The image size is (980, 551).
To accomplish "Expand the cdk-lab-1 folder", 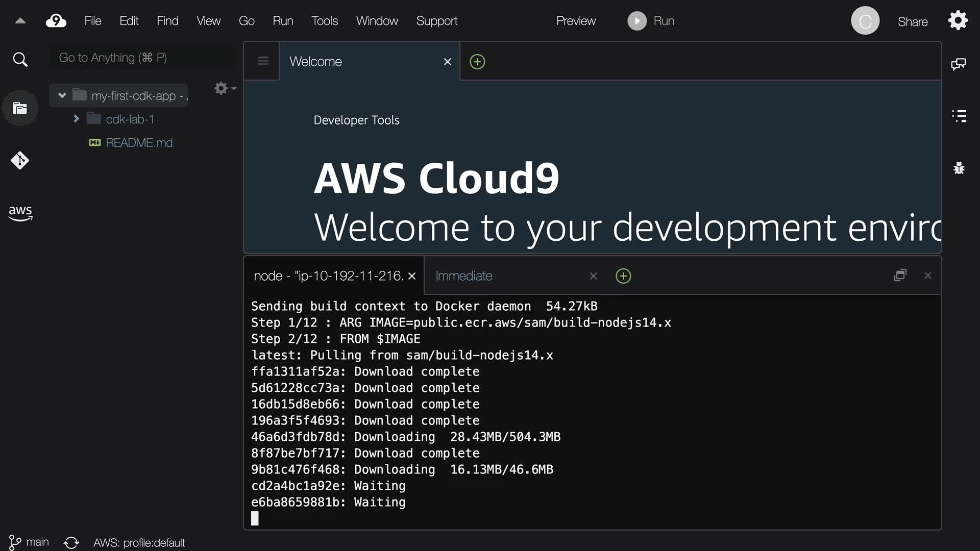I will pyautogui.click(x=76, y=119).
